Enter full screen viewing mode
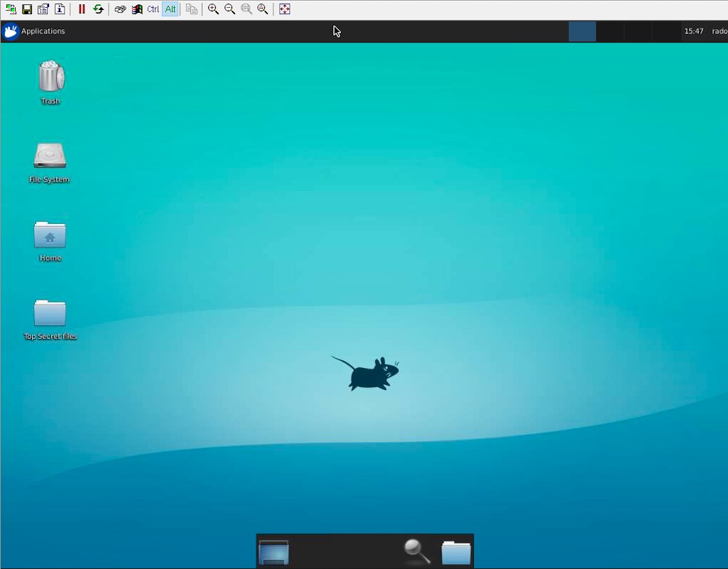 [285, 9]
